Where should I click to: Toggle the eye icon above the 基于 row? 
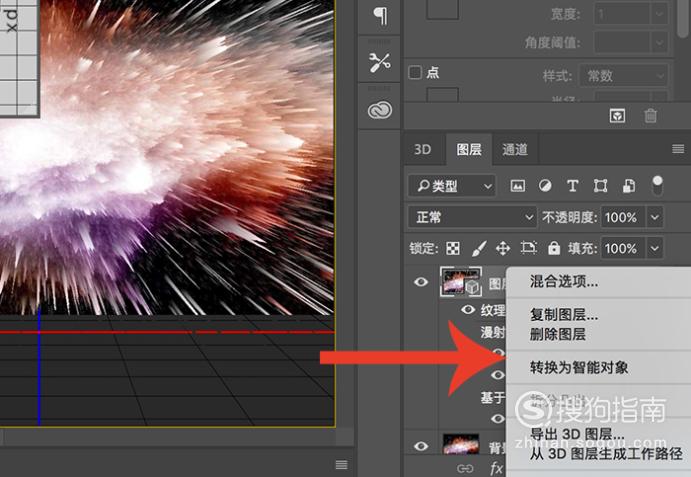498,375
